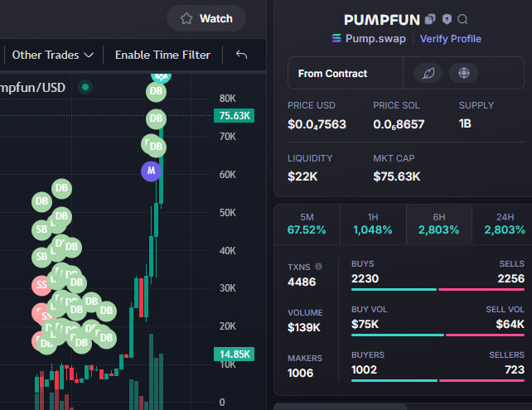
Task: Click the SELLERS count 723
Action: (515, 369)
